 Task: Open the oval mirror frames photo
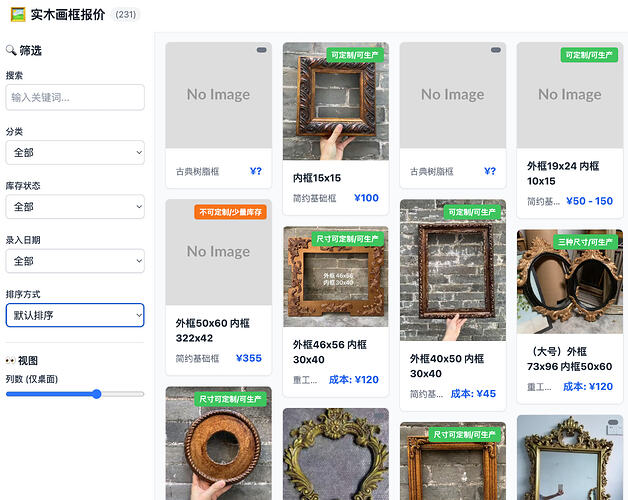(x=570, y=281)
